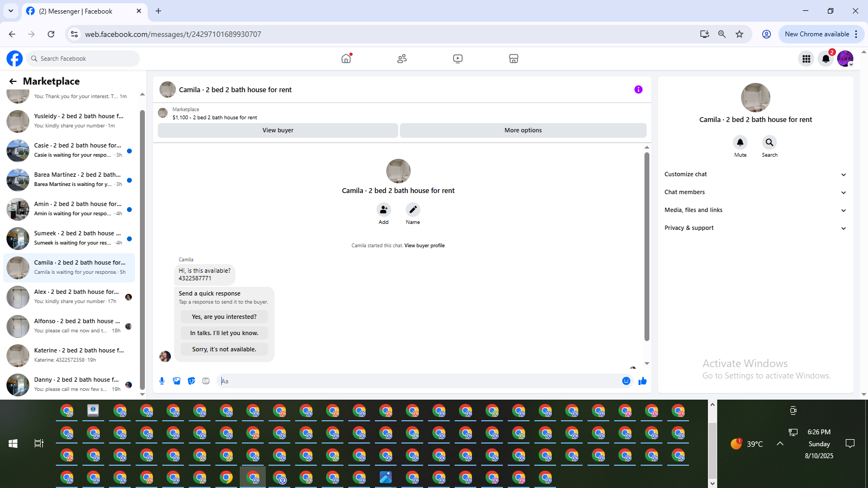Screen dimensions: 868x488
Task: Choose a GIF icon
Action: [206, 381]
